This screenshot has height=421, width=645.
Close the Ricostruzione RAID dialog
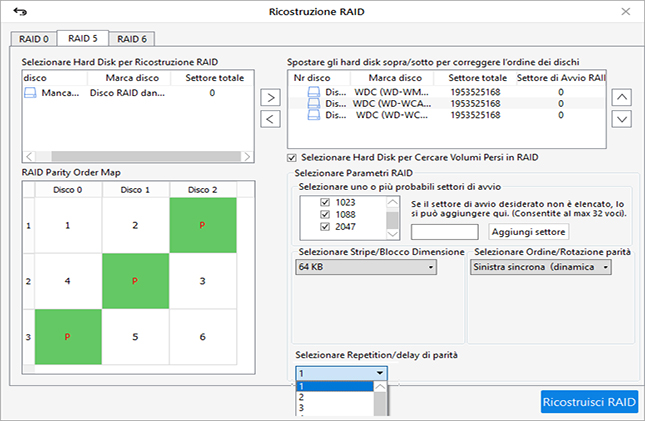626,12
